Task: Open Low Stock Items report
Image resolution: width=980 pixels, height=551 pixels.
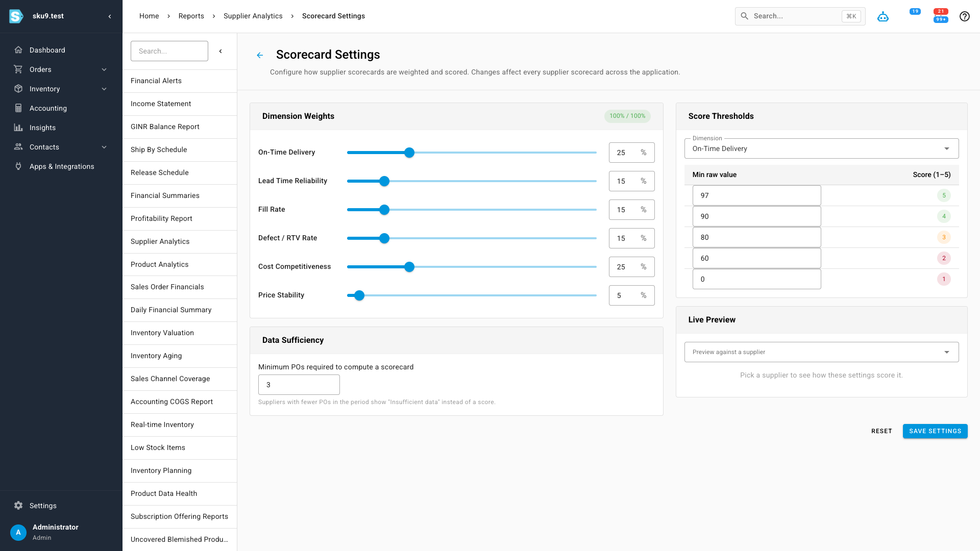Action: point(180,447)
